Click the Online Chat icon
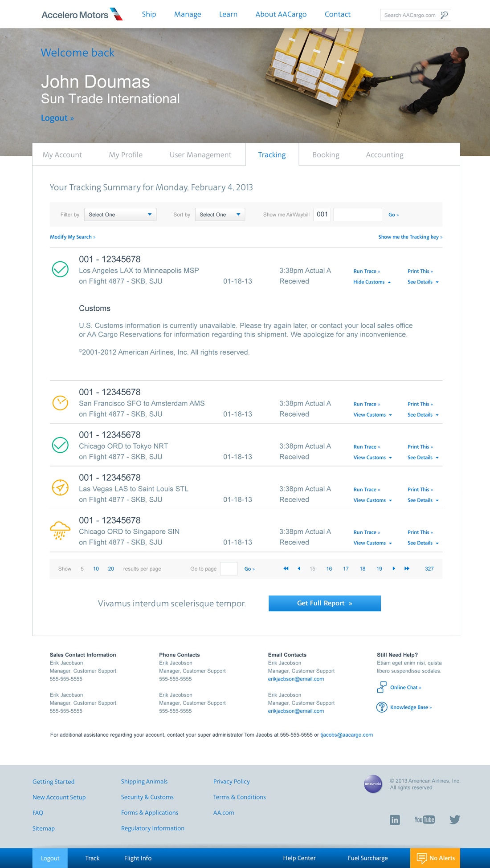The image size is (490, 868). coord(382,687)
